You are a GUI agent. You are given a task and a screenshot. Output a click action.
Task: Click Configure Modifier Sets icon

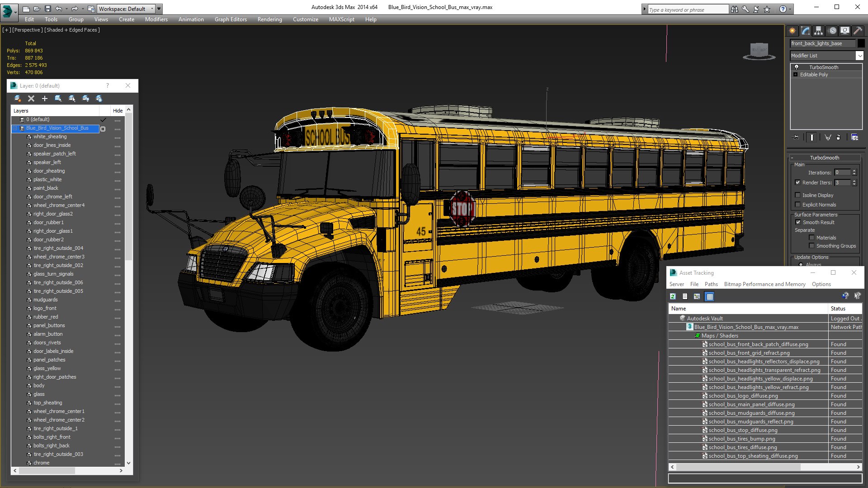[854, 137]
